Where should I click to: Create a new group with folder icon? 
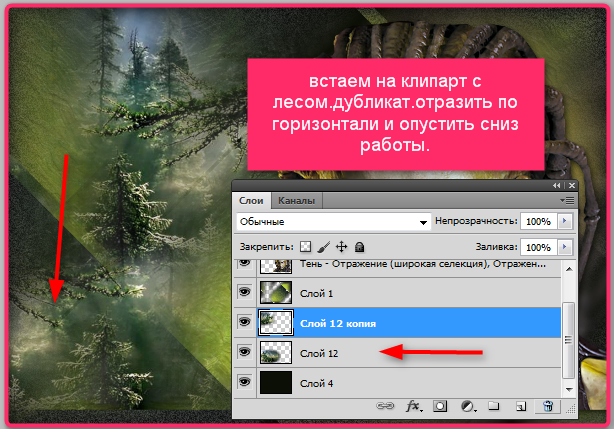click(493, 406)
